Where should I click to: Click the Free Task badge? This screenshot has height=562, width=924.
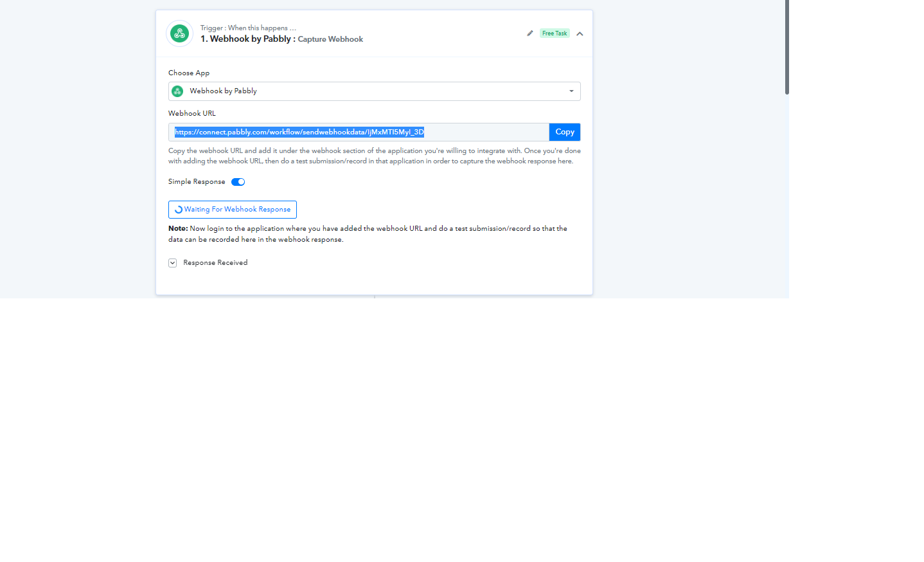pos(555,33)
